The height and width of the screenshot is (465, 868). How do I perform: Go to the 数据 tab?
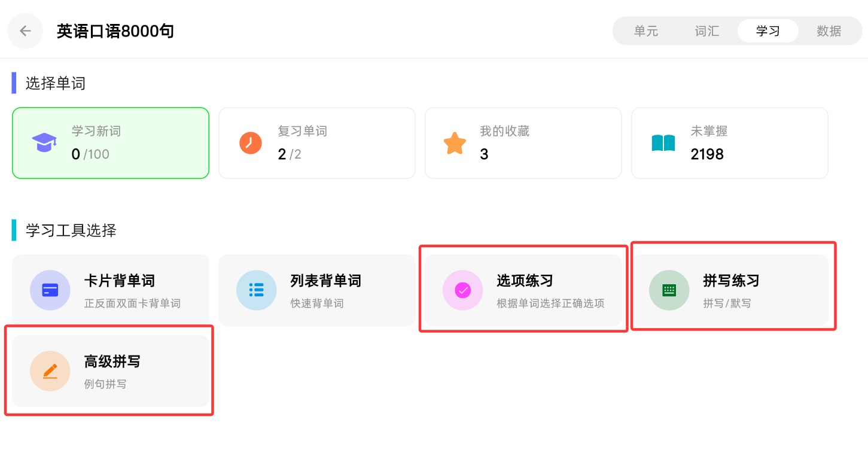pyautogui.click(x=829, y=31)
